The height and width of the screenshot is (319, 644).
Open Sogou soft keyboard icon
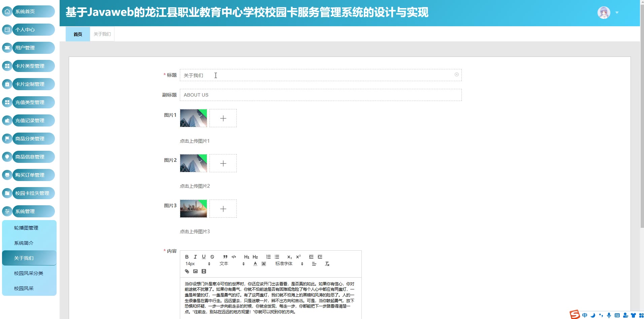617,315
